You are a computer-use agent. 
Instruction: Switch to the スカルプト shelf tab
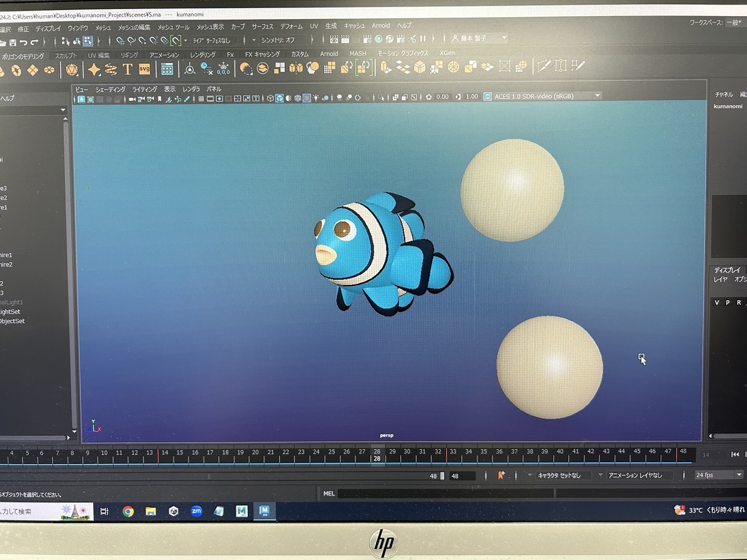click(x=66, y=56)
